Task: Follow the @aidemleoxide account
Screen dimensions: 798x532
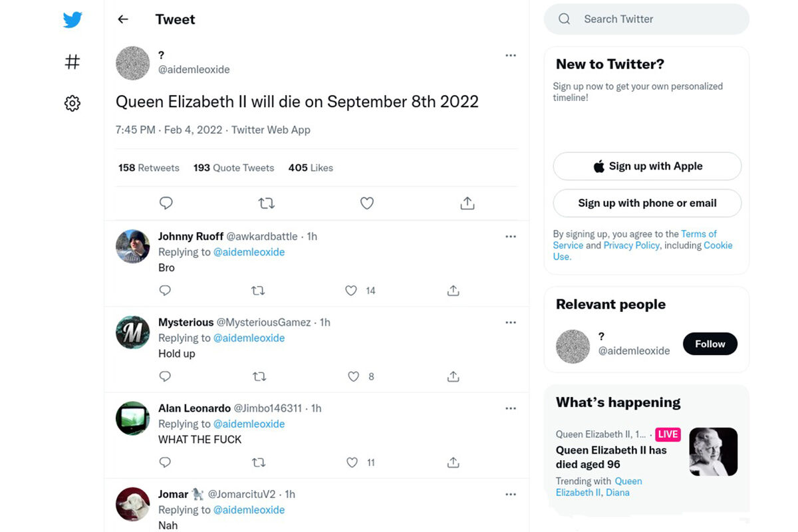Action: pos(710,344)
